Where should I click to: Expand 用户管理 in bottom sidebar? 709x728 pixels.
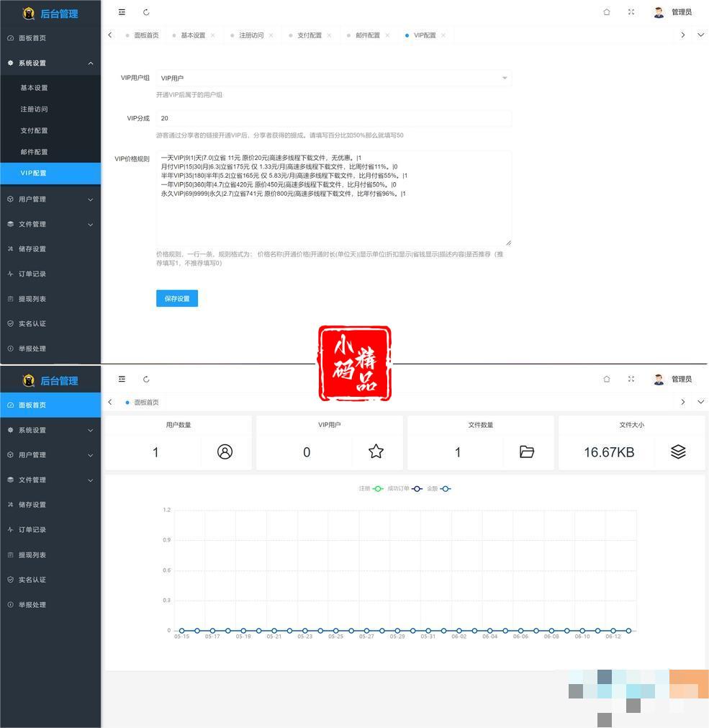(50, 455)
